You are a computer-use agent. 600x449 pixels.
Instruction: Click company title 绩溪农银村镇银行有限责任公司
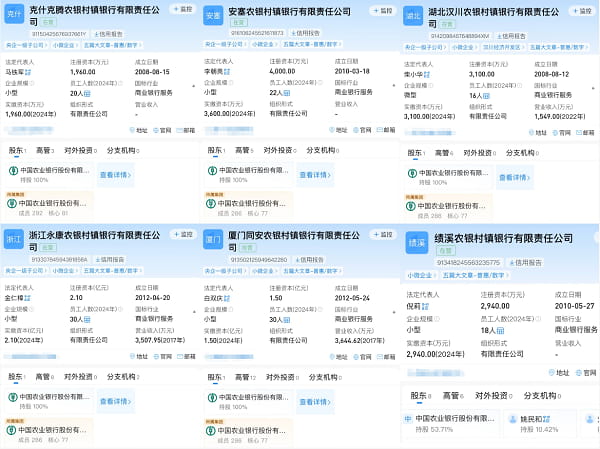[x=504, y=238]
